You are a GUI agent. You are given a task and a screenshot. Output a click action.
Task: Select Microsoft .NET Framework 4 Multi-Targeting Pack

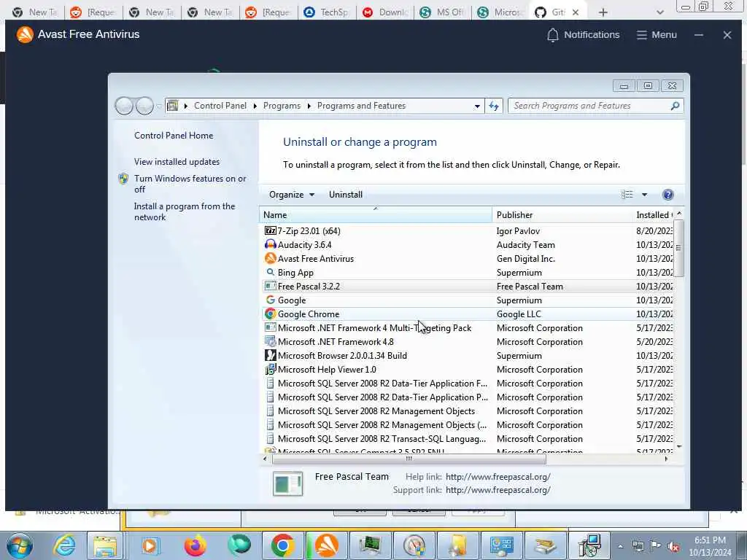click(467, 327)
